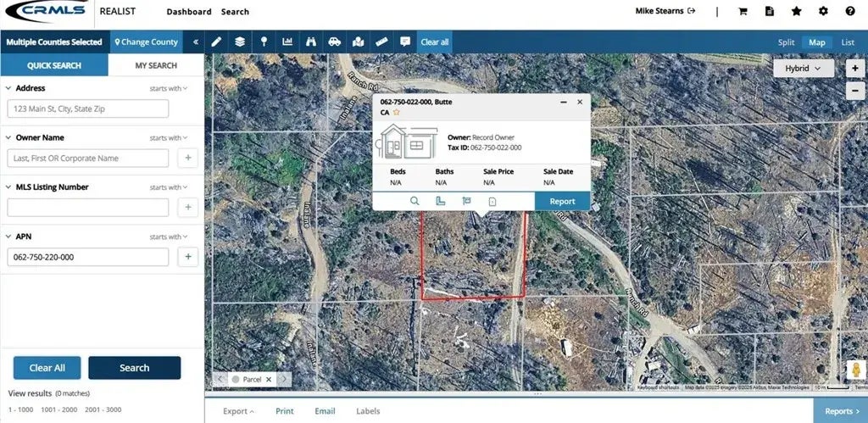Open APN 'starts with' dropdown
Viewport: 868px width, 423px height.
point(169,237)
